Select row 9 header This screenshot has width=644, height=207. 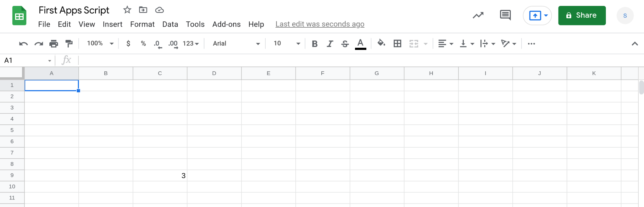[12, 175]
